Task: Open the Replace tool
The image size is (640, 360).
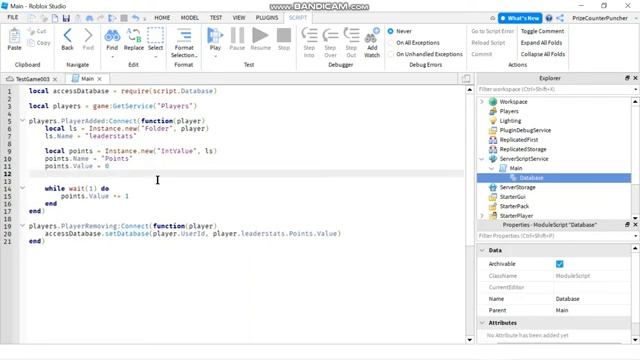Action: (134, 39)
